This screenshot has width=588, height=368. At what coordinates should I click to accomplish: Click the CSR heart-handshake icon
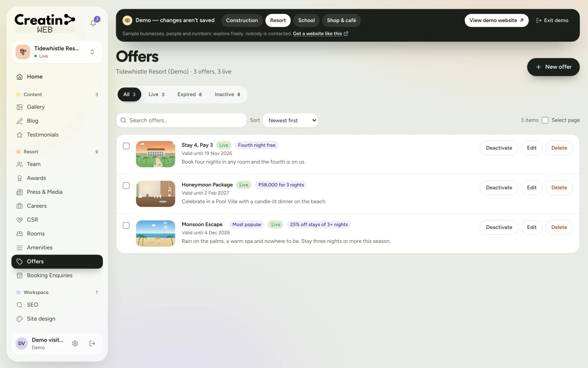click(20, 220)
